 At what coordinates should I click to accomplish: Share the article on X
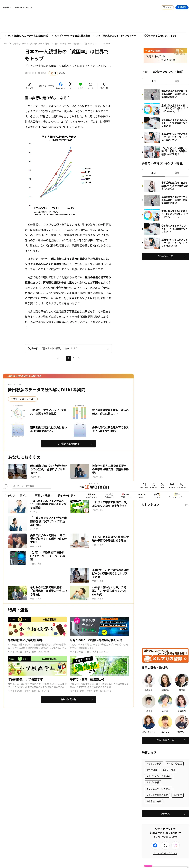coord(70,84)
